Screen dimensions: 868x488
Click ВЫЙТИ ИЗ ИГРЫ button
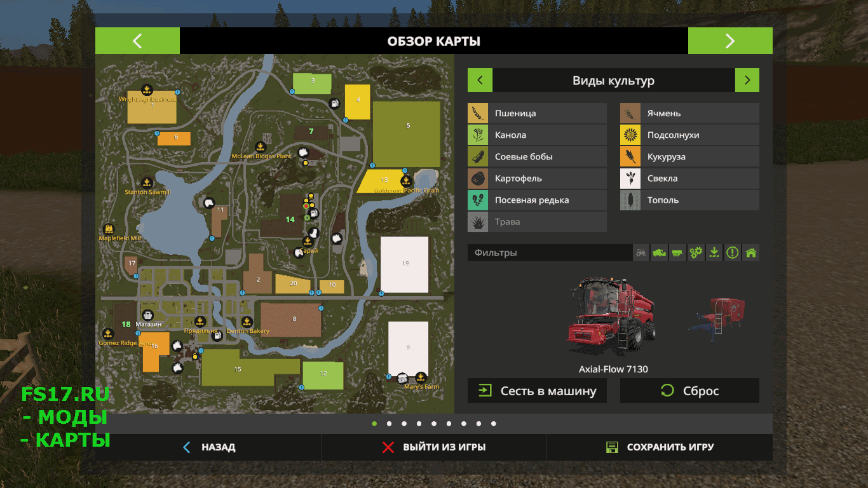tap(434, 447)
